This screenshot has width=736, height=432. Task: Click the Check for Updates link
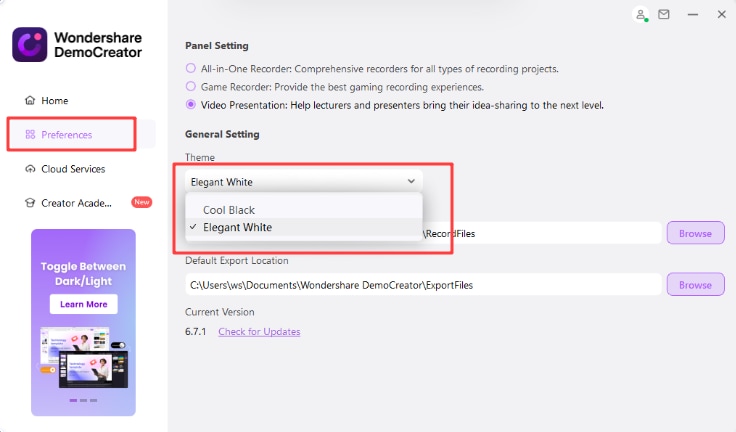pos(259,331)
